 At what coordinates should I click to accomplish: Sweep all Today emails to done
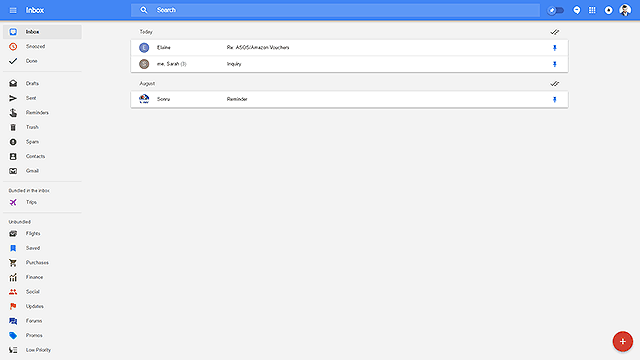554,32
